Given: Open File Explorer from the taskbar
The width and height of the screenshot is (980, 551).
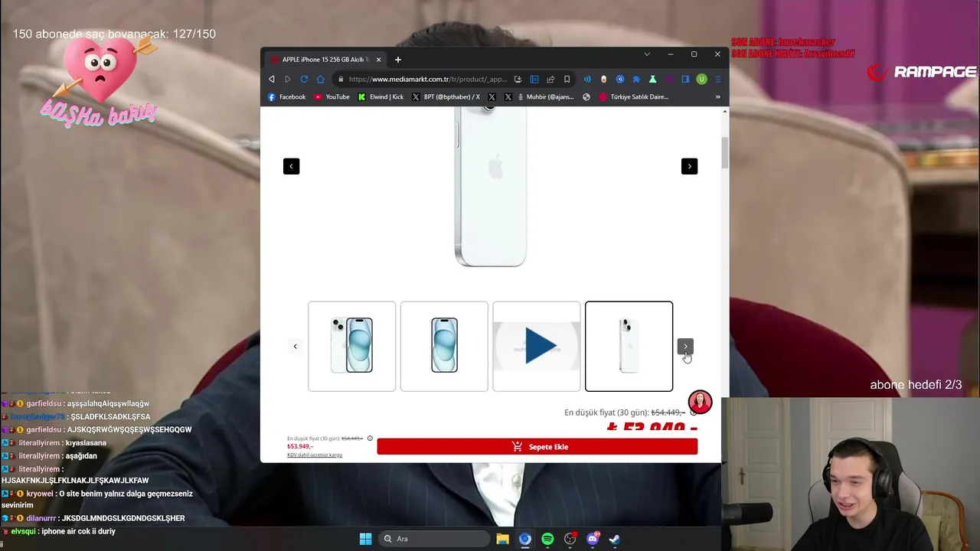Looking at the screenshot, I should pos(502,539).
